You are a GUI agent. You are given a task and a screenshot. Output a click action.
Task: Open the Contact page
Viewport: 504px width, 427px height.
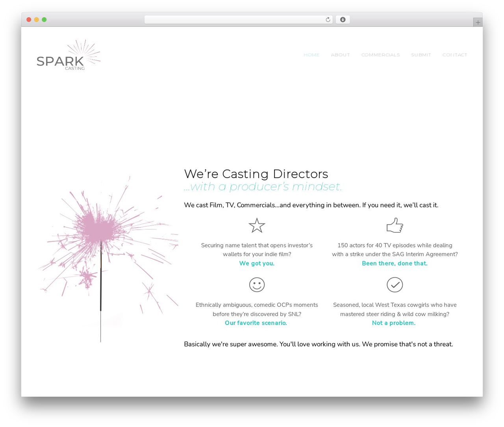[x=455, y=55]
